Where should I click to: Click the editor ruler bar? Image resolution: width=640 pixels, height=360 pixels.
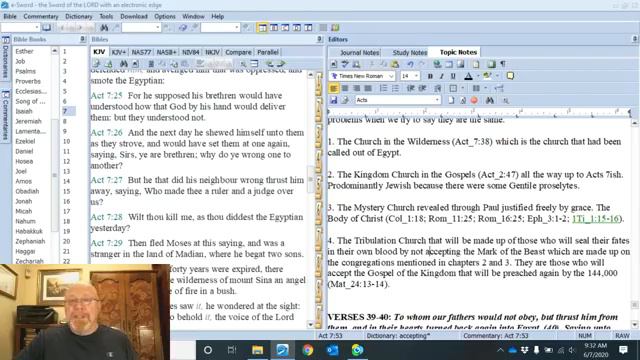pyautogui.click(x=480, y=111)
